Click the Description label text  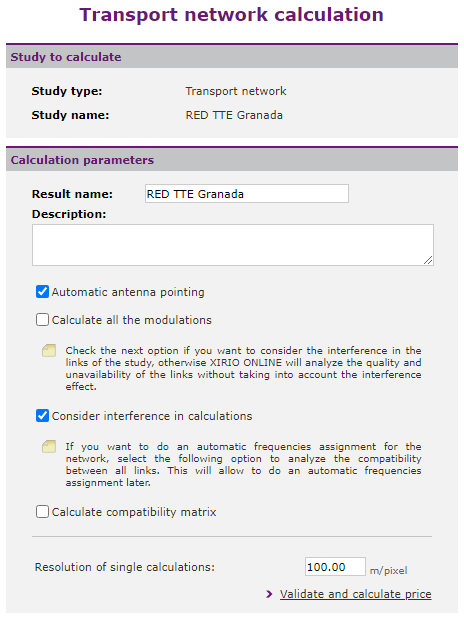tap(69, 214)
